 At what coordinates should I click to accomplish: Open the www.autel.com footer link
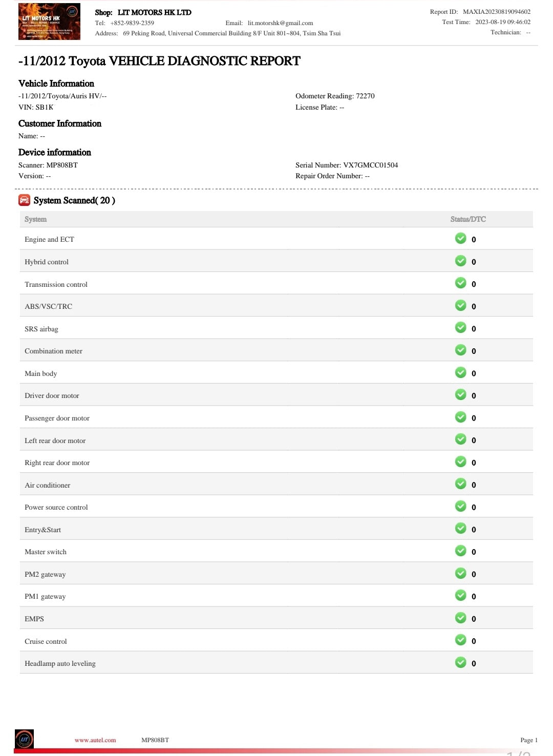pos(95,740)
